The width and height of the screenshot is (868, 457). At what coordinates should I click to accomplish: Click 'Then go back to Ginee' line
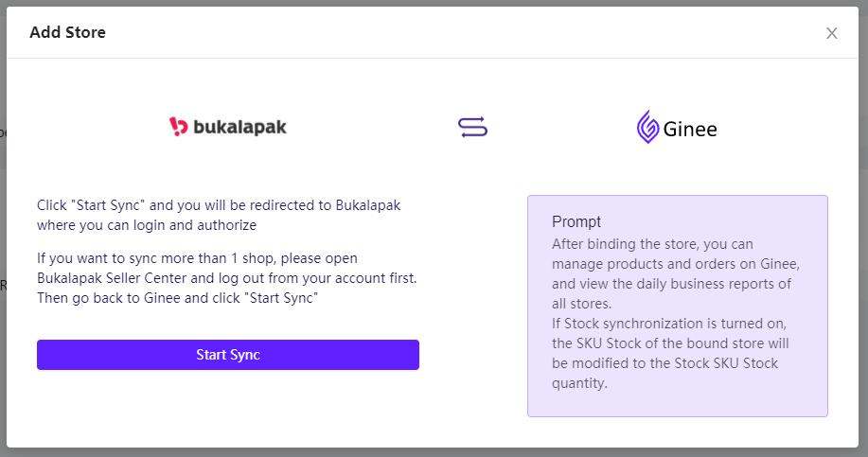coord(177,298)
